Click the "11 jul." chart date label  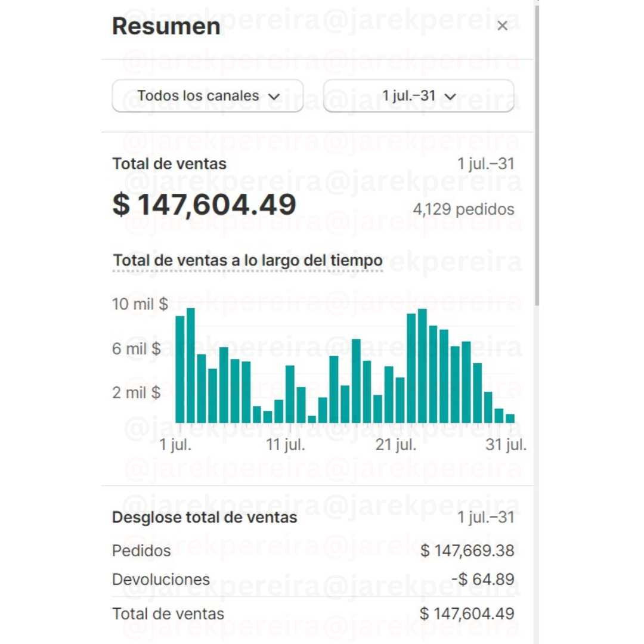pos(286,445)
